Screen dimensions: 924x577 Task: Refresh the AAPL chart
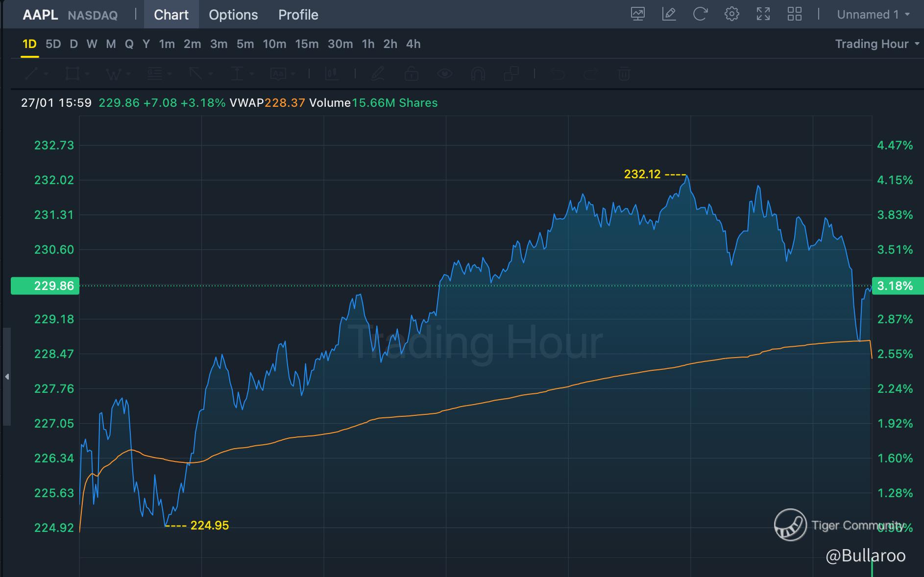pyautogui.click(x=700, y=14)
